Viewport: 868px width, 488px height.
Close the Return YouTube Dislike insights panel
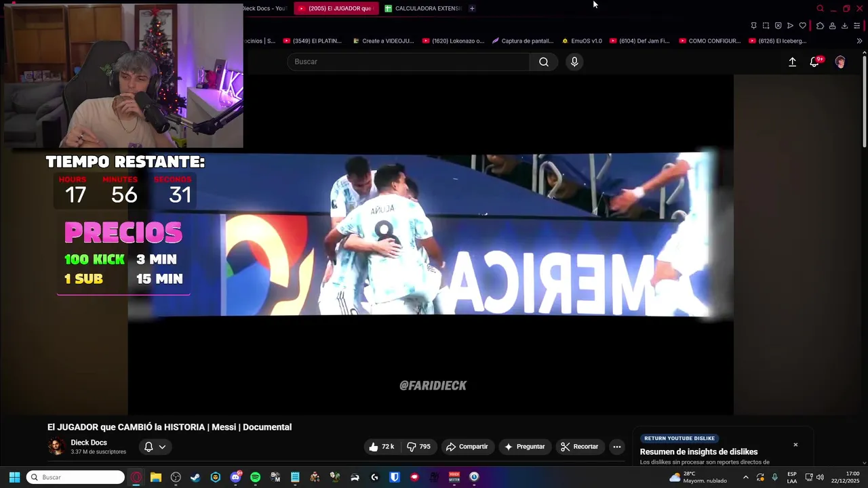(795, 445)
